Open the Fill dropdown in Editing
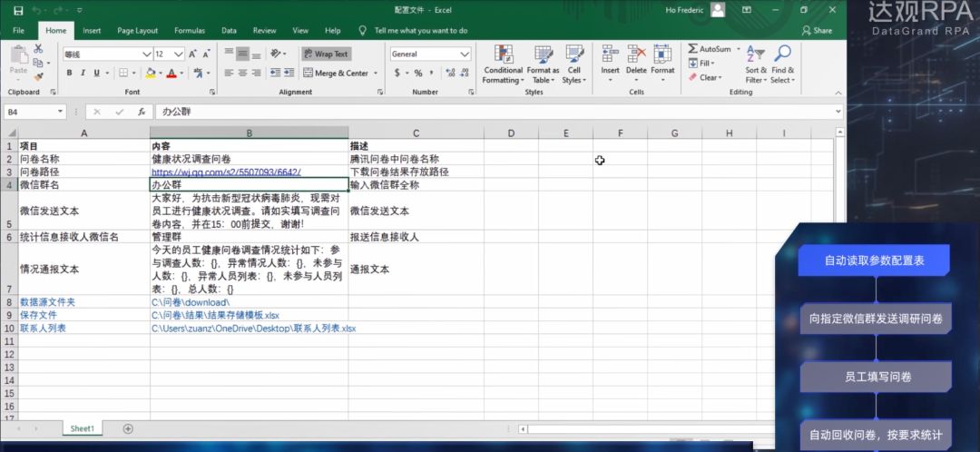Viewport: 980px width, 452px height. [x=701, y=64]
